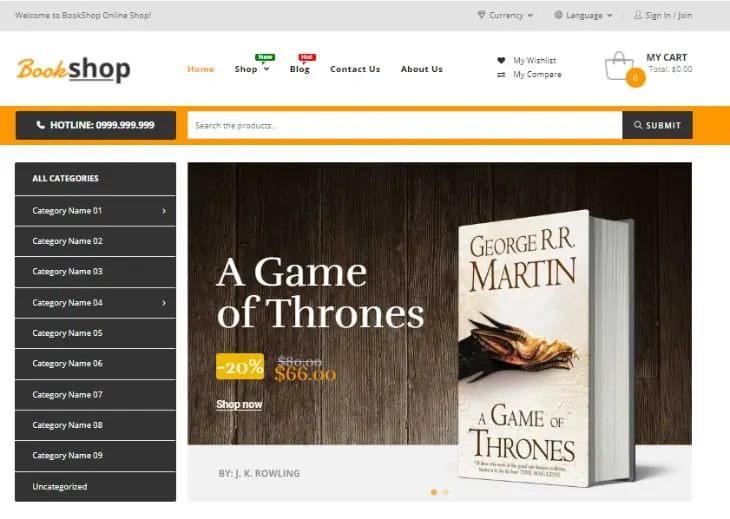
Task: Click the ALL CATEGORIES header
Action: click(x=95, y=178)
